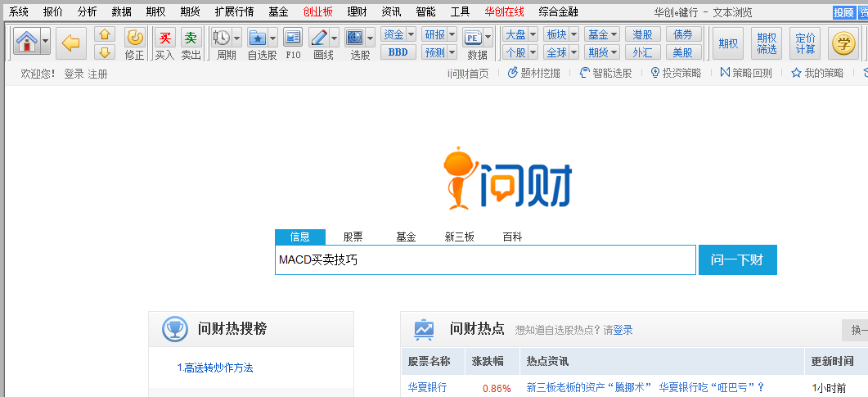
Task: Click the 问财热搜榜 trophy icon
Action: click(175, 329)
